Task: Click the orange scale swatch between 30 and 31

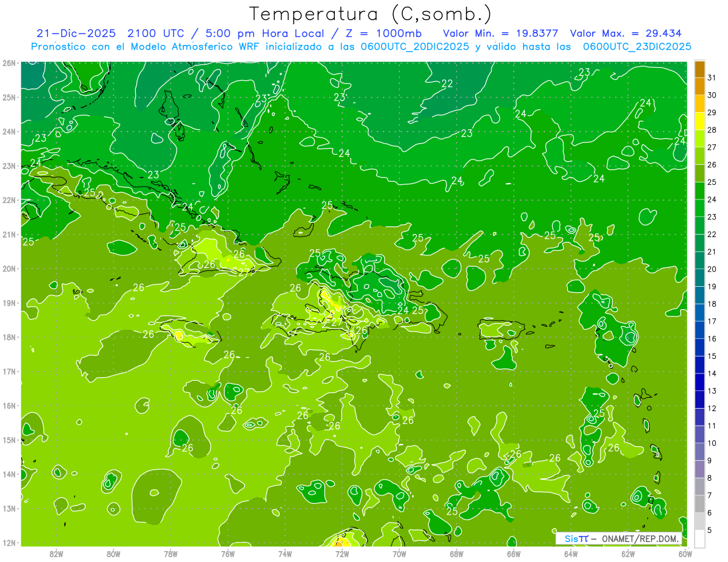Action: pyautogui.click(x=699, y=86)
